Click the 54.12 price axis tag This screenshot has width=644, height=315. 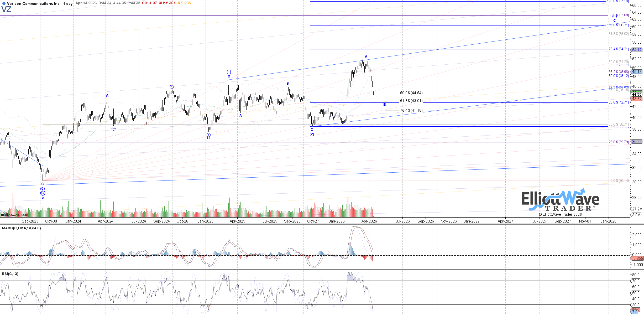coord(637,50)
